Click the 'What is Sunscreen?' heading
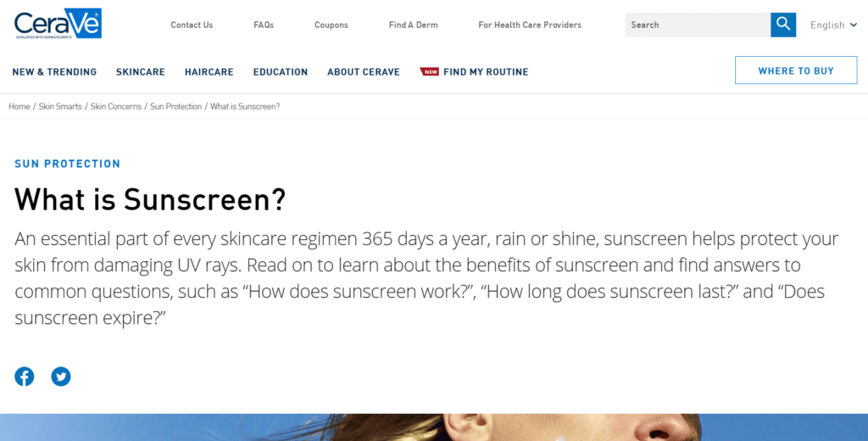 click(x=150, y=199)
